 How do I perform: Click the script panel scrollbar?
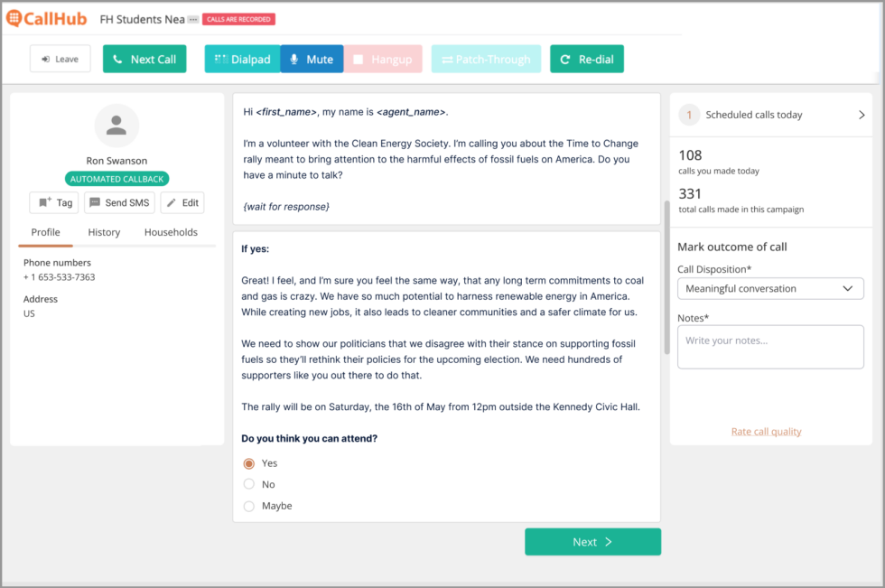coord(666,276)
